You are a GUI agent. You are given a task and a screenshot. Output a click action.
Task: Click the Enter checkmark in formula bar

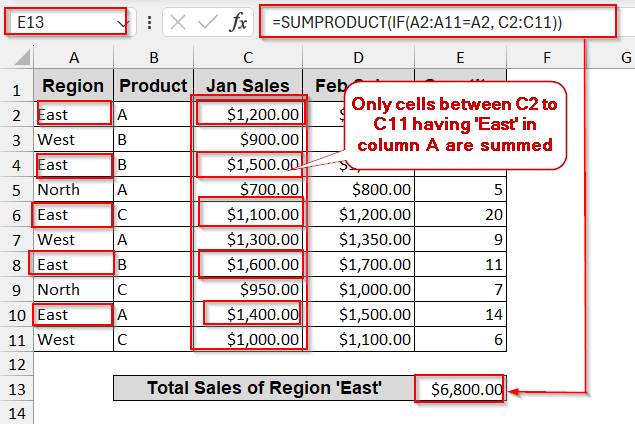pyautogui.click(x=209, y=22)
